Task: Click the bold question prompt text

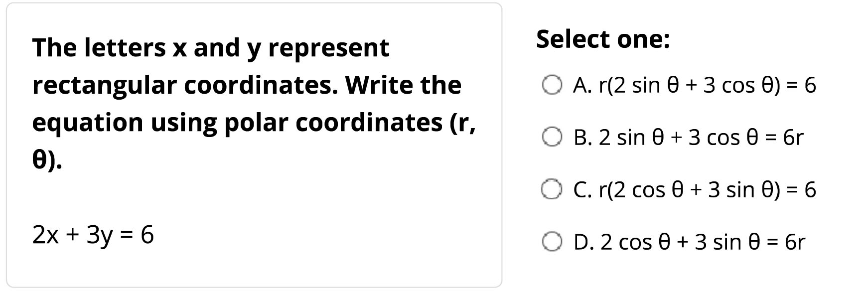Action: [x=254, y=104]
